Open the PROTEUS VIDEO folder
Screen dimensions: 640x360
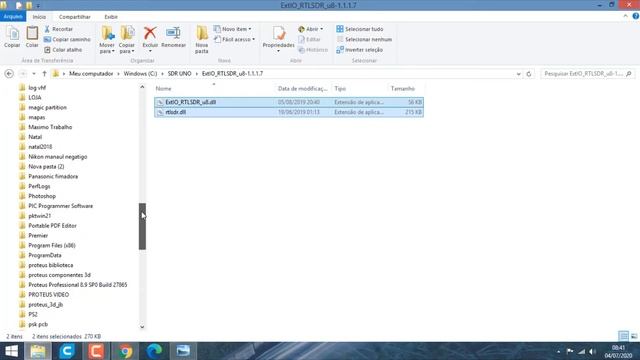point(49,295)
